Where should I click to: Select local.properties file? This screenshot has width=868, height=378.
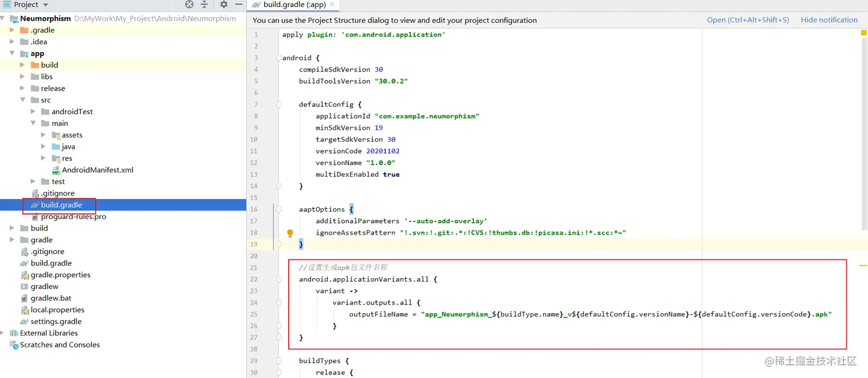(57, 310)
